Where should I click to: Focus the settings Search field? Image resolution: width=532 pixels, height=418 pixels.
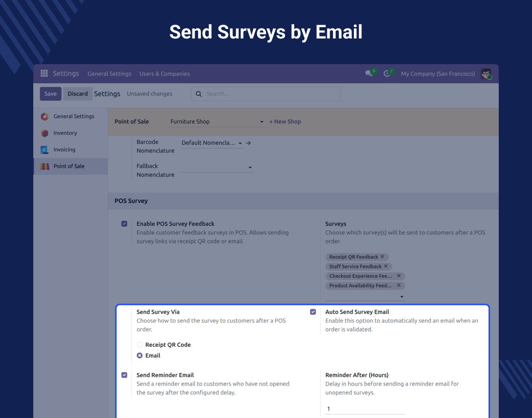pyautogui.click(x=266, y=94)
